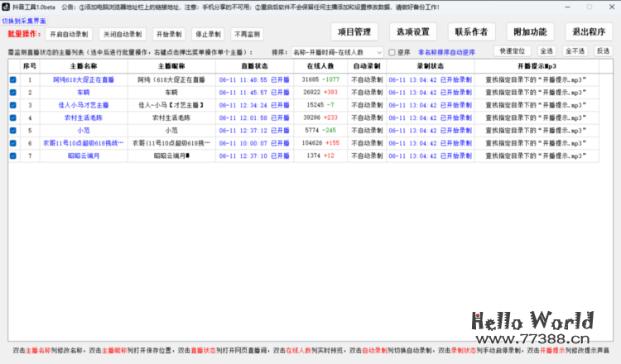Click the 联系作者 contact author button
Image resolution: width=621 pixels, height=364 pixels.
471,32
